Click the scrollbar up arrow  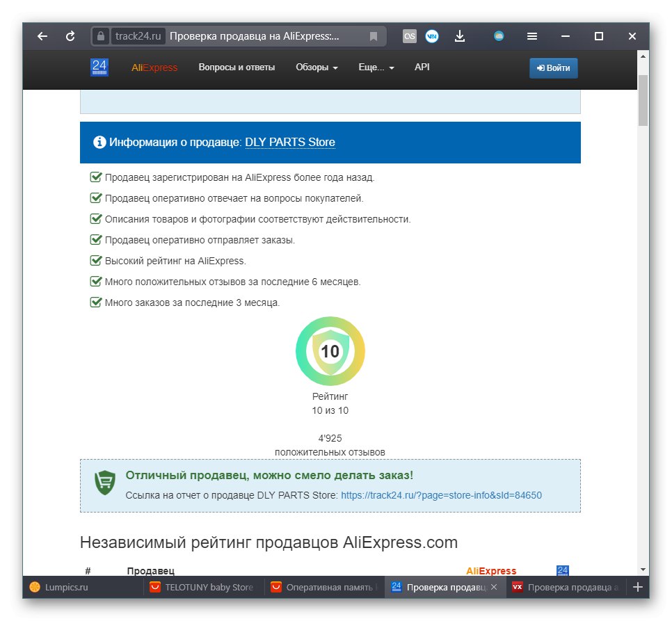642,56
